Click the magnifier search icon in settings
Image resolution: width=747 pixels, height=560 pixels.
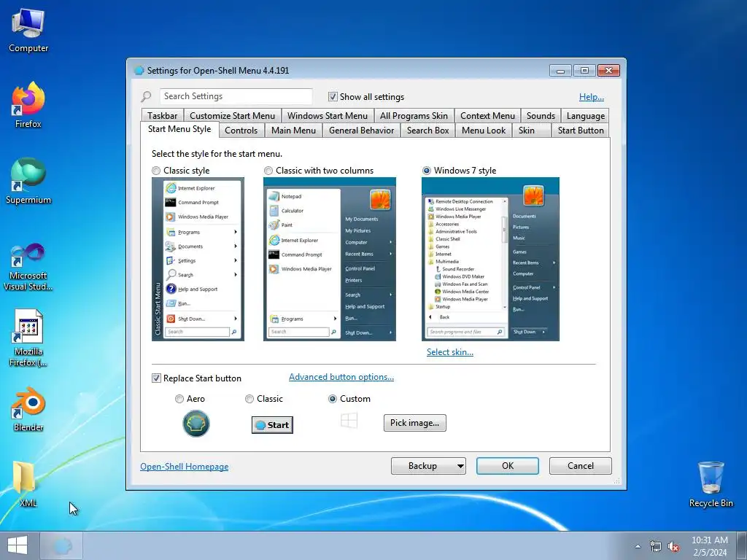[x=146, y=97]
